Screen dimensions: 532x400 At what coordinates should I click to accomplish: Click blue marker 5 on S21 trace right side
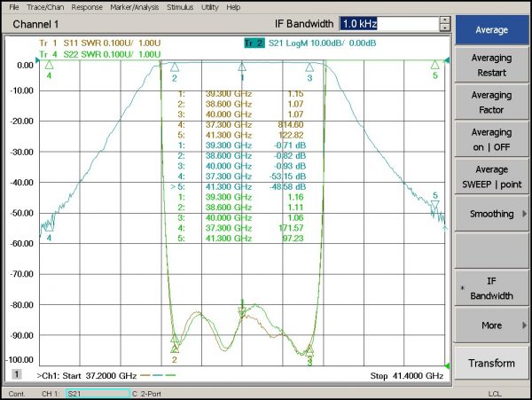click(435, 205)
